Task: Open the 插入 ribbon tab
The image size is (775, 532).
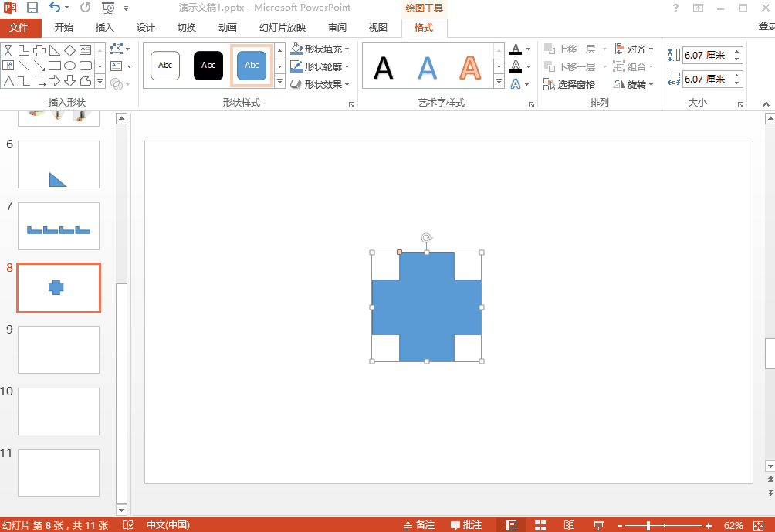Action: 104,28
